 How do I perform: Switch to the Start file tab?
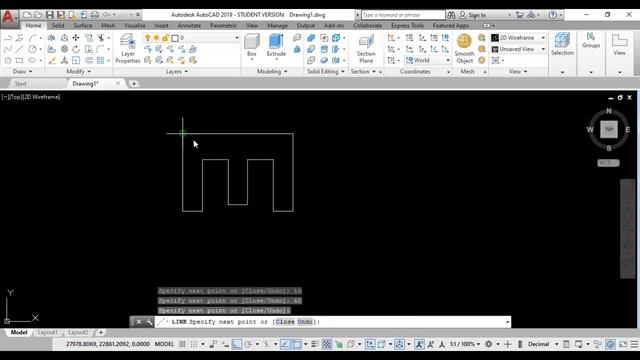coord(21,84)
